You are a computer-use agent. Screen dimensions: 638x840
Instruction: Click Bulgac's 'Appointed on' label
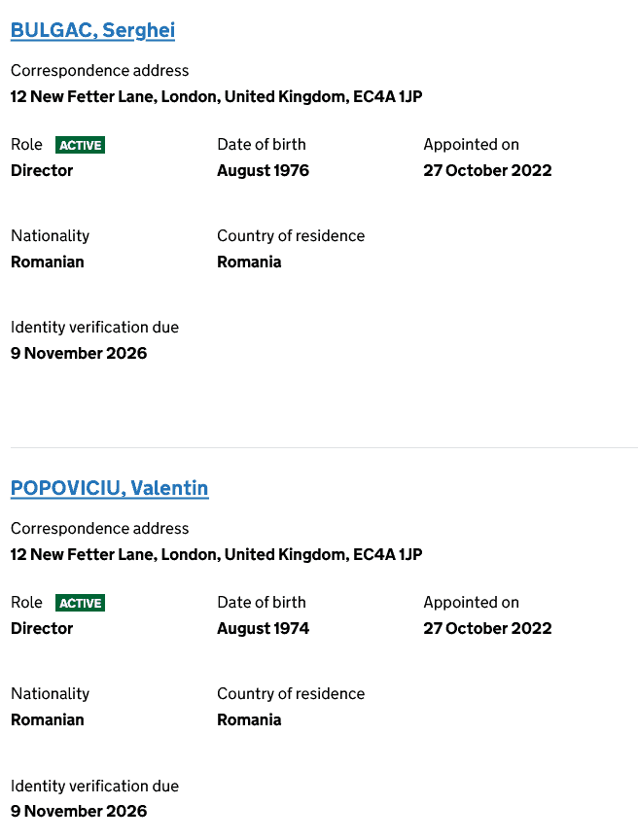click(x=471, y=144)
